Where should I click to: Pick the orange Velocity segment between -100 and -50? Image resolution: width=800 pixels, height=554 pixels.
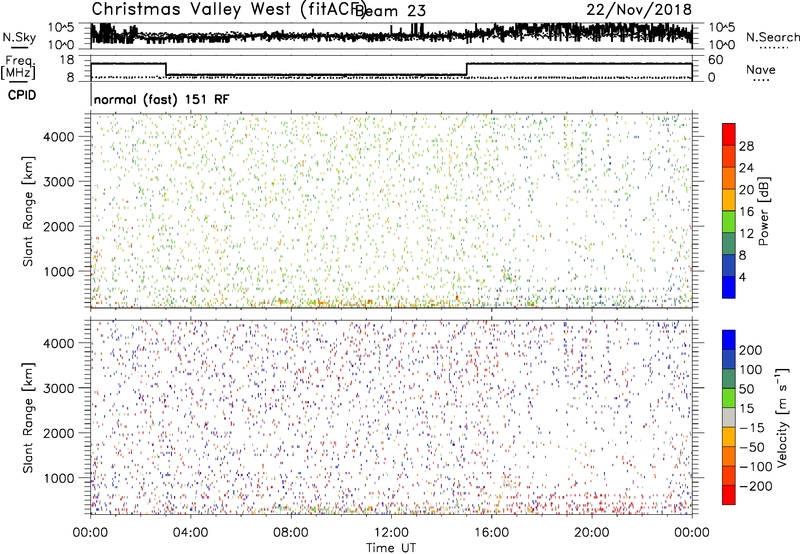pyautogui.click(x=729, y=456)
